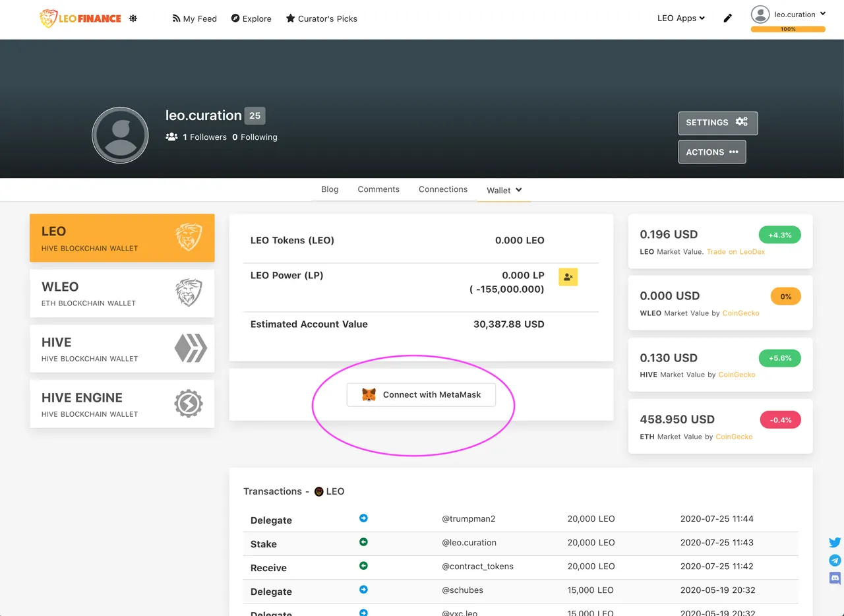
Task: Click the followers people icon
Action: coord(172,137)
